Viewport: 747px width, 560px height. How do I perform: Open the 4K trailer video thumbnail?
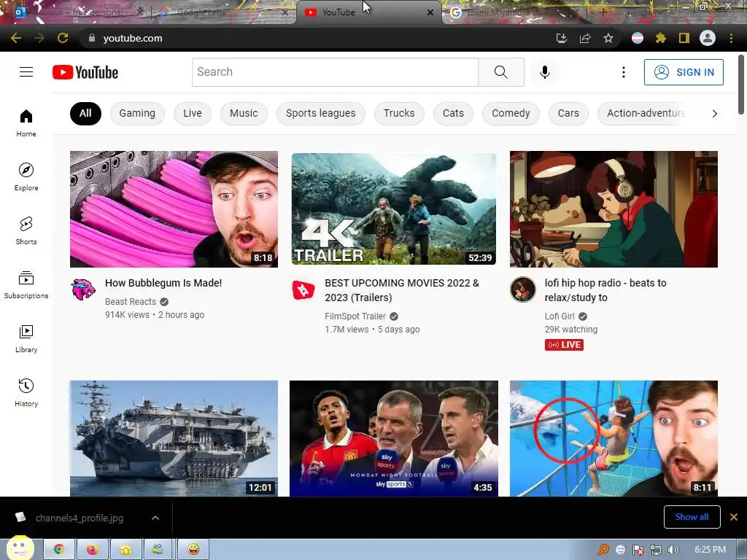pyautogui.click(x=393, y=209)
